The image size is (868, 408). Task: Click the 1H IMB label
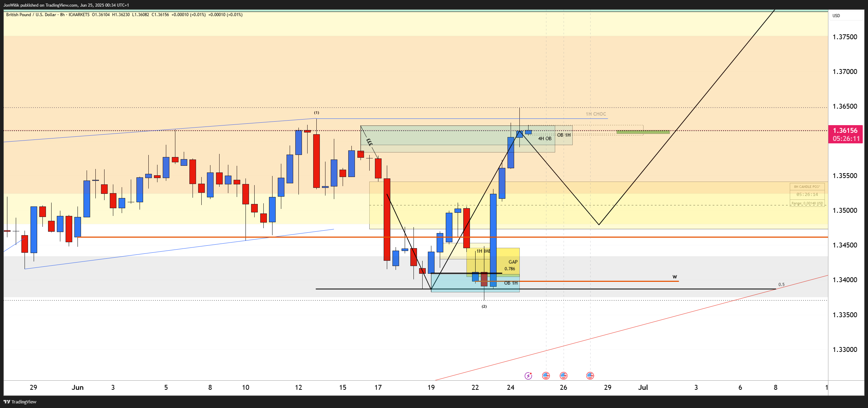point(483,251)
